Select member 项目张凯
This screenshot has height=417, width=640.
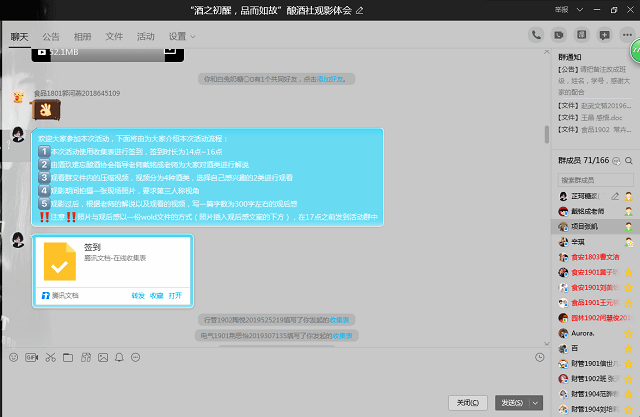click(596, 226)
